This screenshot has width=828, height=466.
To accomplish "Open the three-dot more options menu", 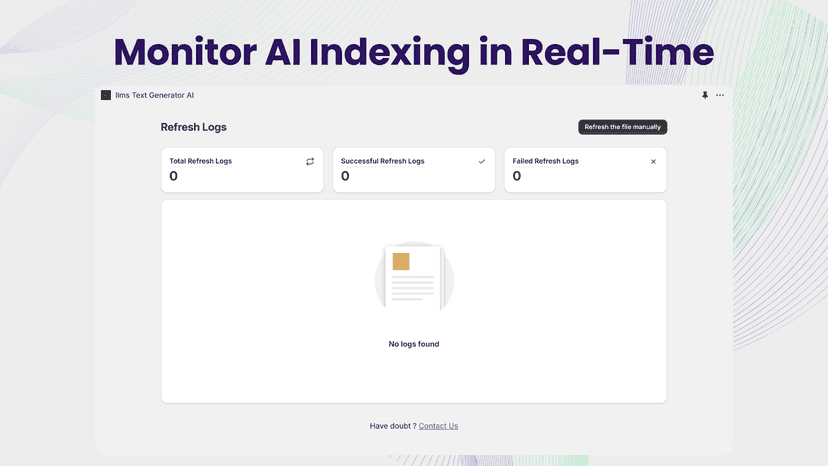I will [720, 95].
